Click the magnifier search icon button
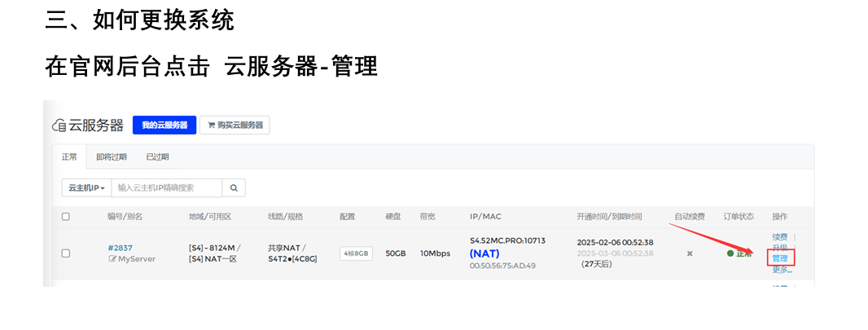 point(234,187)
